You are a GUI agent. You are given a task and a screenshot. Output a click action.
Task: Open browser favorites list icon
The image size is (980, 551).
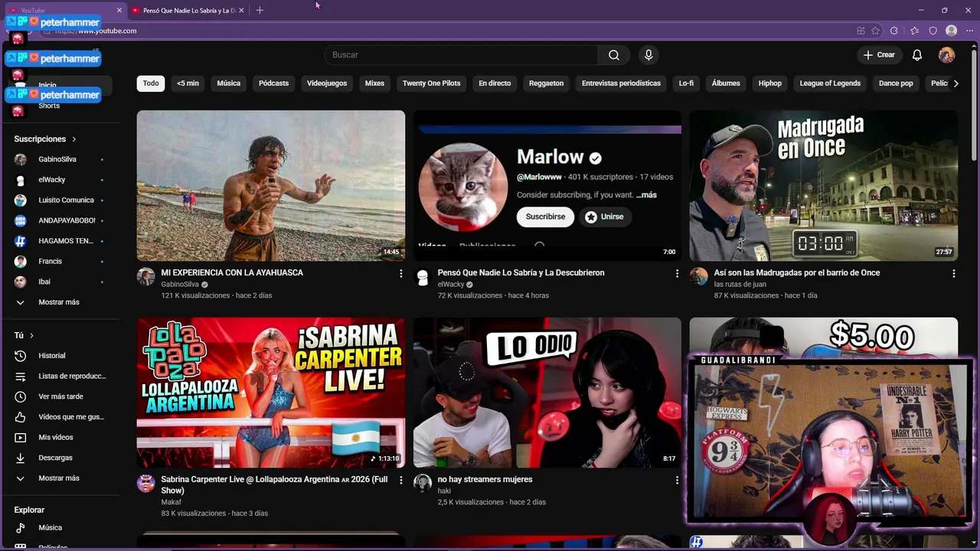coord(914,31)
